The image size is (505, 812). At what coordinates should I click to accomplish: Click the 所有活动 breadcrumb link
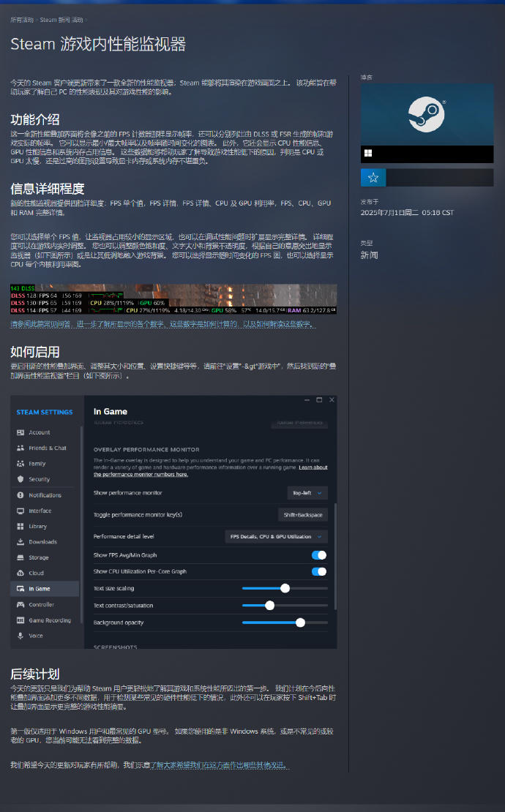click(22, 20)
